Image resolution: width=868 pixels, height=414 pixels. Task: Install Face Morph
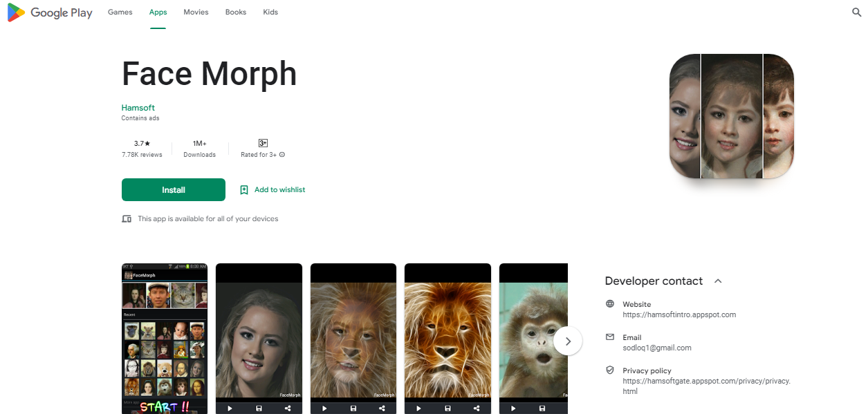[173, 189]
